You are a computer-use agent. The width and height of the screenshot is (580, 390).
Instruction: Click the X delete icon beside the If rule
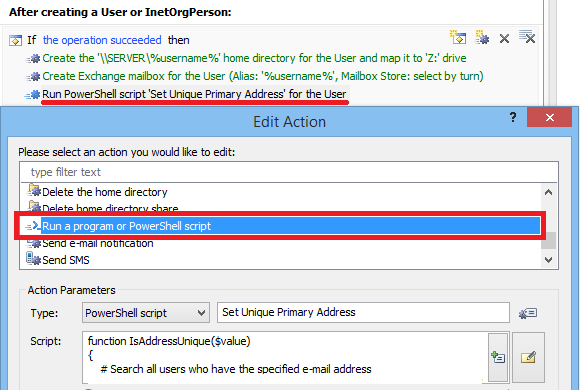click(504, 38)
